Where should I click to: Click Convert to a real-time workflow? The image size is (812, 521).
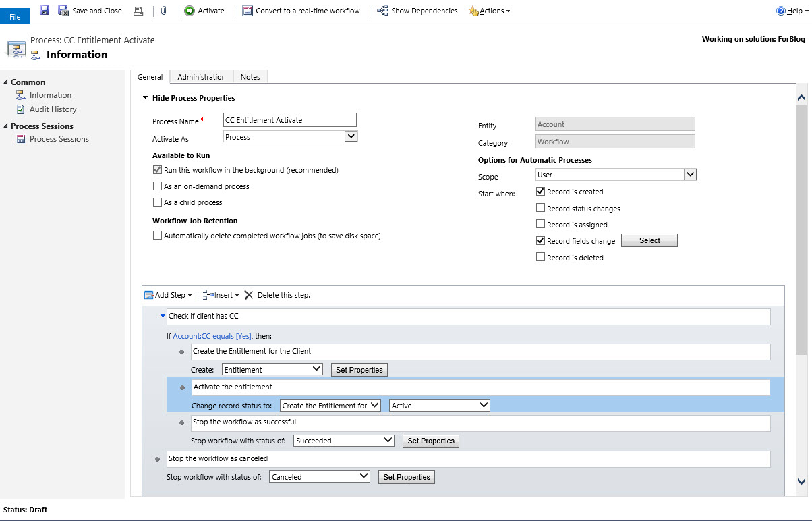[301, 11]
